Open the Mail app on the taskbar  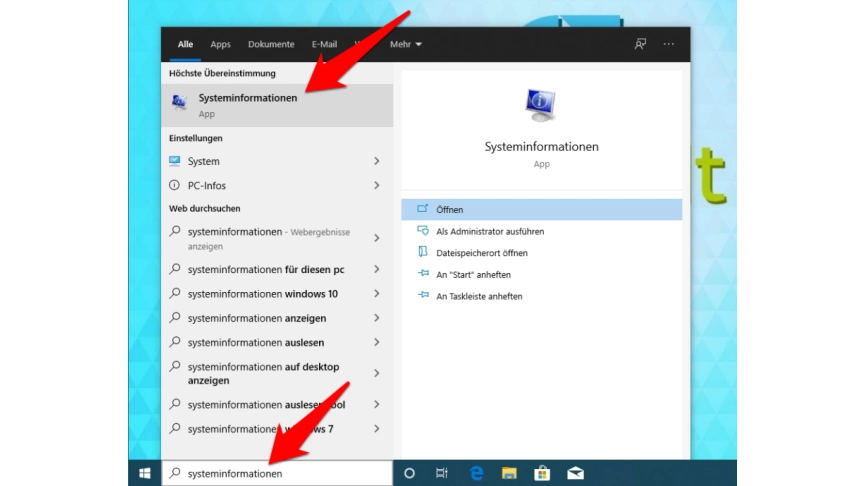[575, 473]
